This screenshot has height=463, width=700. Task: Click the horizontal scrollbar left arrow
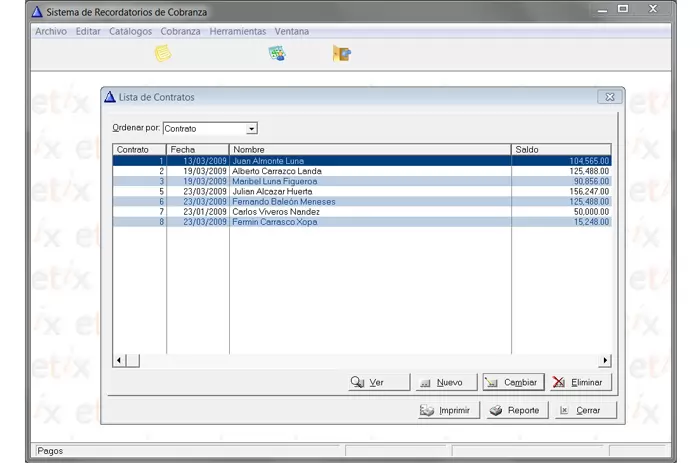pos(119,360)
